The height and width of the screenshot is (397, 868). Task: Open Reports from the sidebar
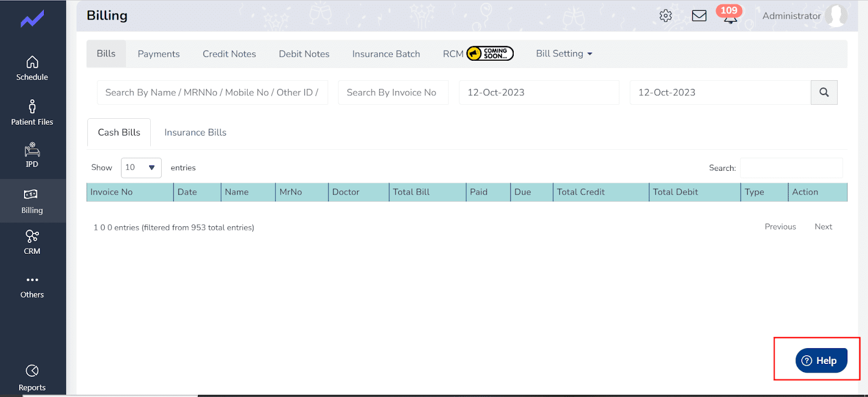pyautogui.click(x=32, y=378)
